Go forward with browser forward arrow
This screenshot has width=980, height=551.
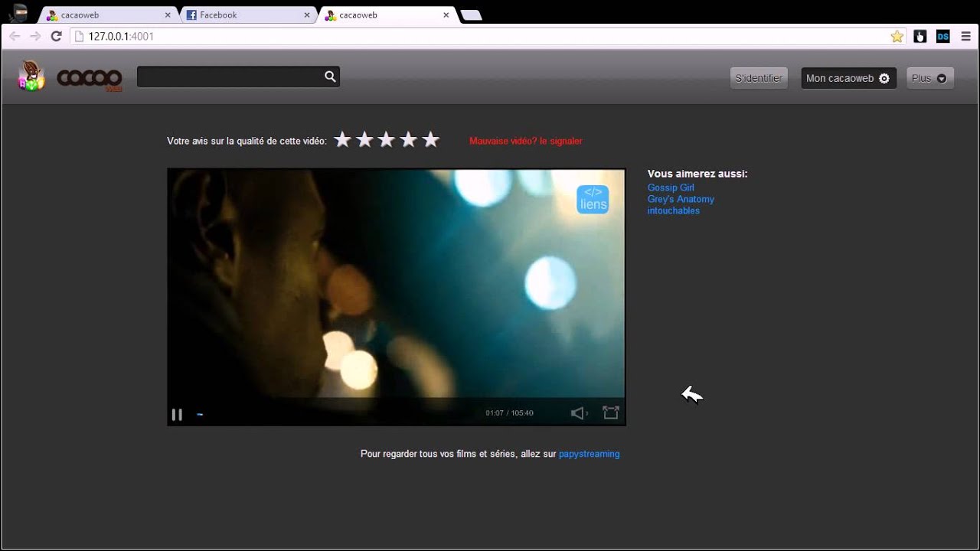coord(35,36)
